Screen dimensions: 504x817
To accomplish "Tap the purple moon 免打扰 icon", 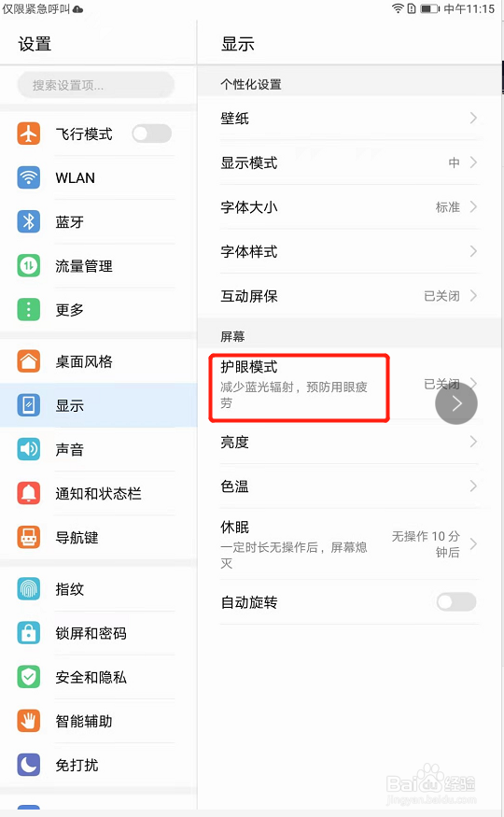I will coord(29,765).
